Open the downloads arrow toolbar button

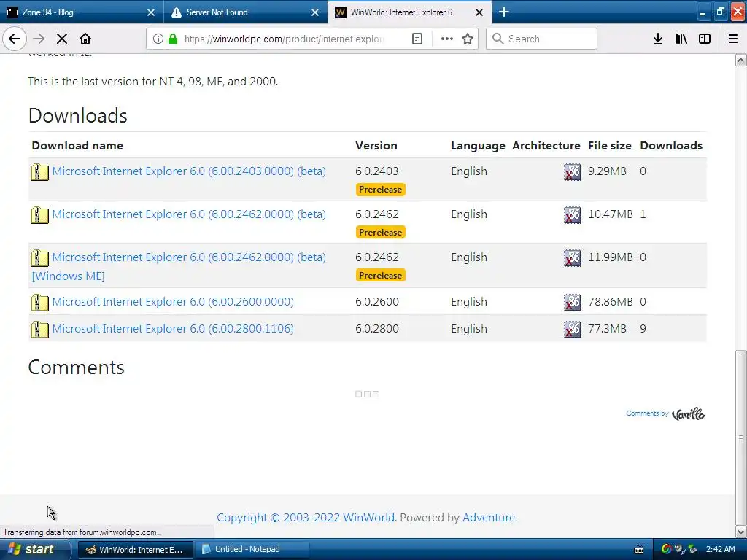pos(658,39)
